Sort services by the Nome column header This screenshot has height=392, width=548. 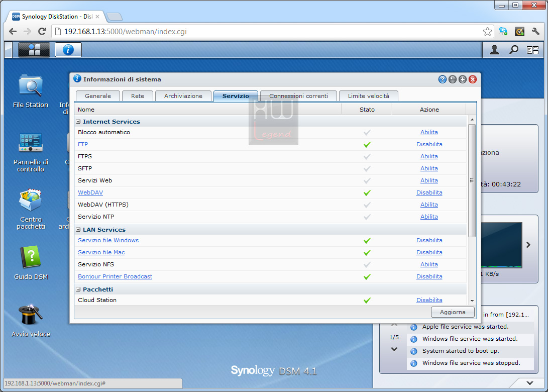(208, 110)
